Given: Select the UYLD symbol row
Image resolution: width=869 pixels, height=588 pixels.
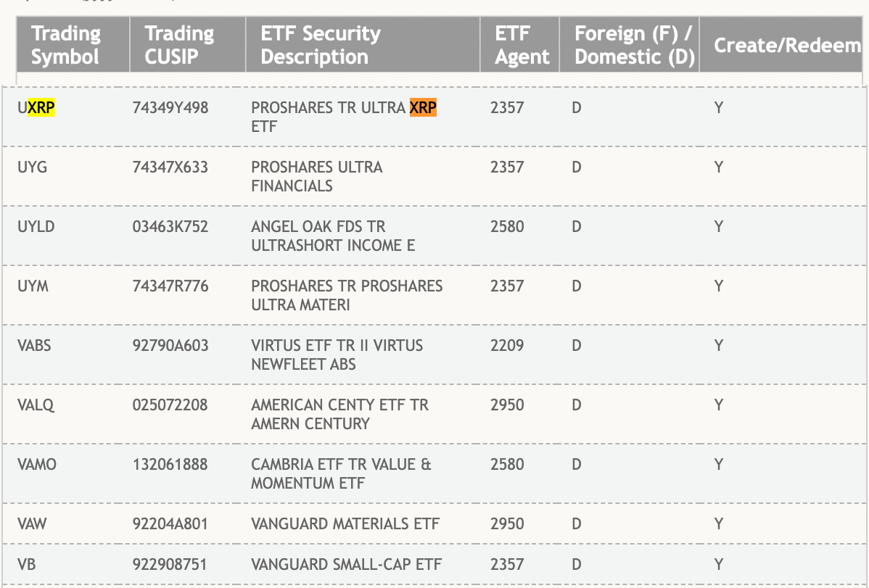Looking at the screenshot, I should pos(36,227).
